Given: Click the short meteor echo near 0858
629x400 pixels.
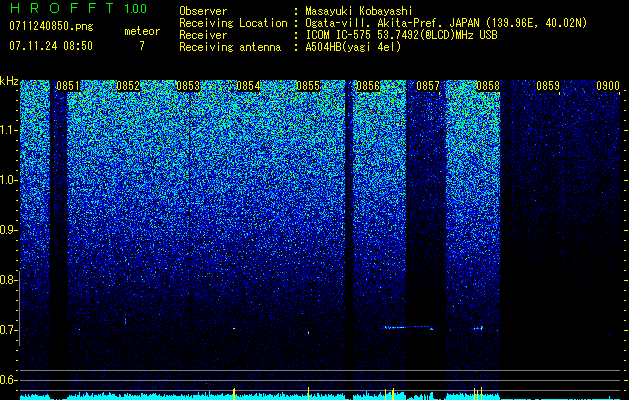Looking at the screenshot, I should tap(477, 328).
